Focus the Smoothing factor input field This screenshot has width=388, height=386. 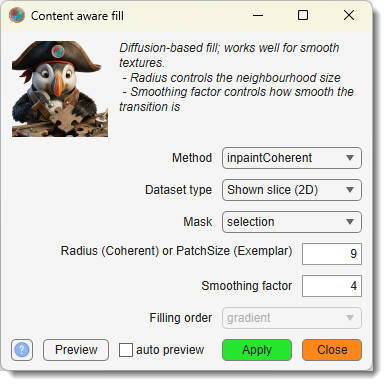332,286
